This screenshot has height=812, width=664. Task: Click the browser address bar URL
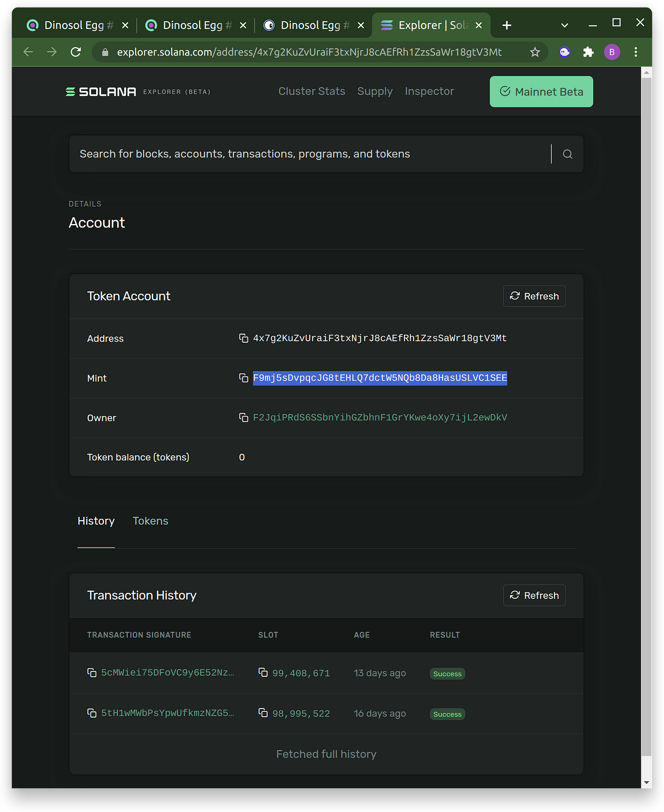(x=309, y=52)
